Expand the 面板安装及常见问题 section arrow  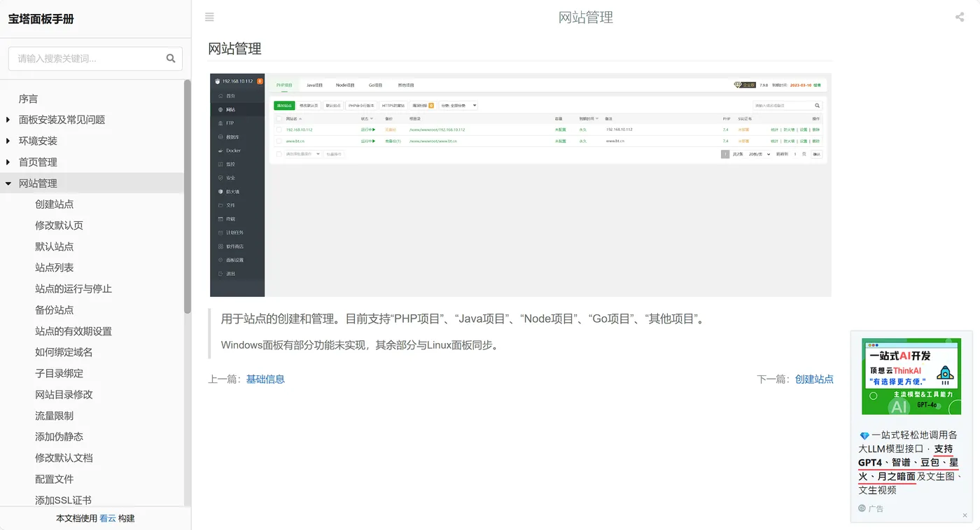coord(8,120)
